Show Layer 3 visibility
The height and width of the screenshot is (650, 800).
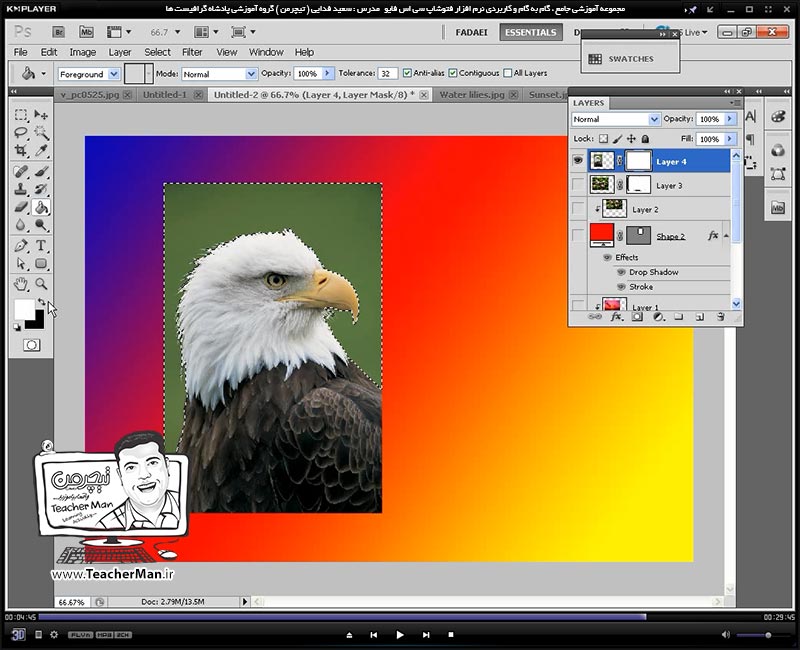(578, 185)
